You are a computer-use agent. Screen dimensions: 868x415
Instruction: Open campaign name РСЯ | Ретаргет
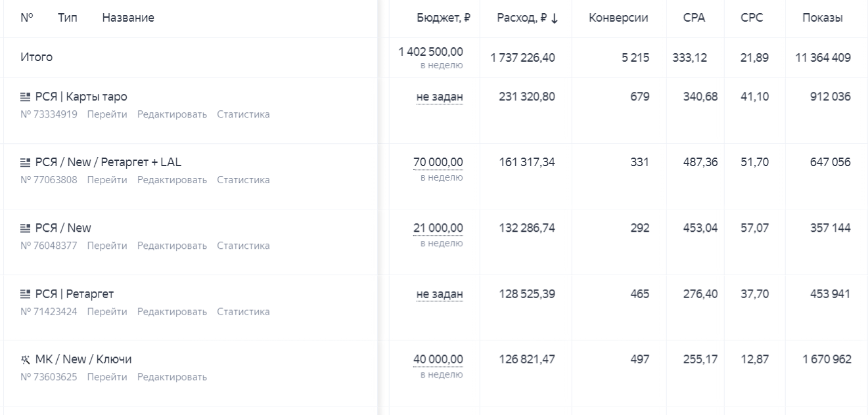pyautogui.click(x=74, y=294)
